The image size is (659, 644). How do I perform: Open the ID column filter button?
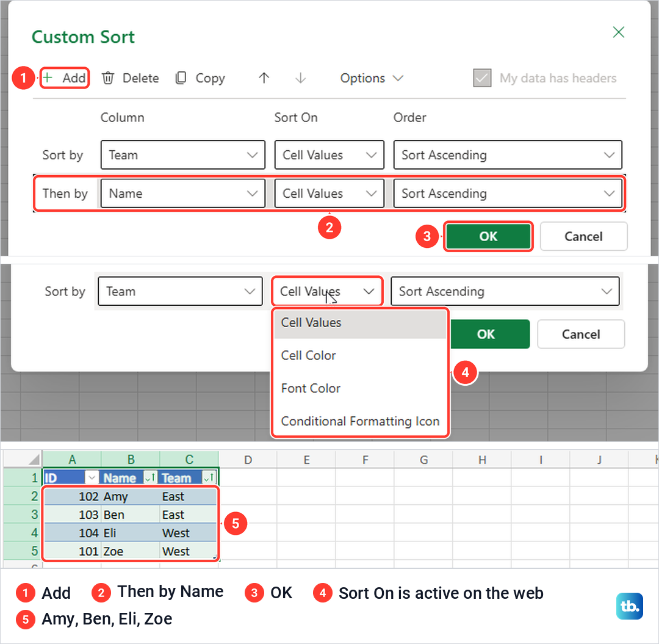(92, 477)
